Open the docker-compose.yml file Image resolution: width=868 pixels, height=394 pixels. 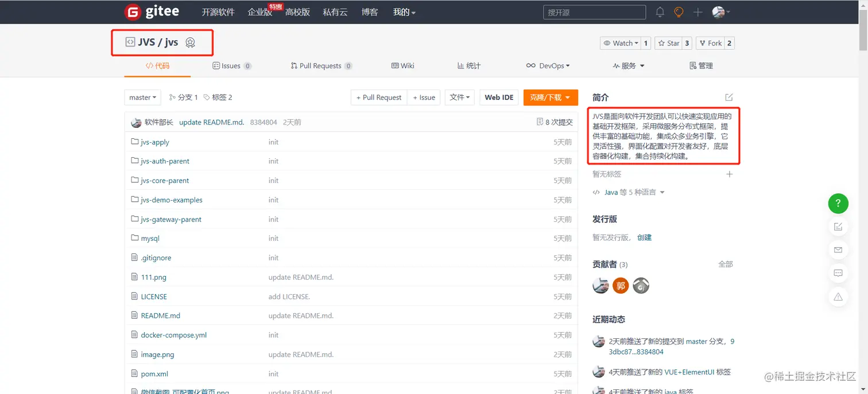click(x=174, y=335)
